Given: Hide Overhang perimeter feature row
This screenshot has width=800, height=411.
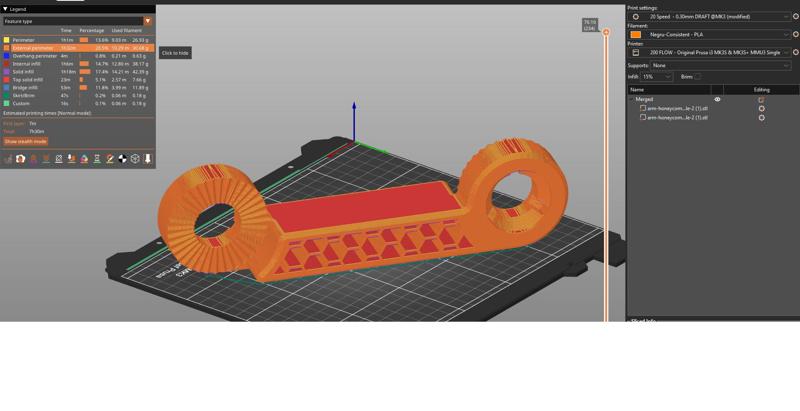Looking at the screenshot, I should (78, 56).
